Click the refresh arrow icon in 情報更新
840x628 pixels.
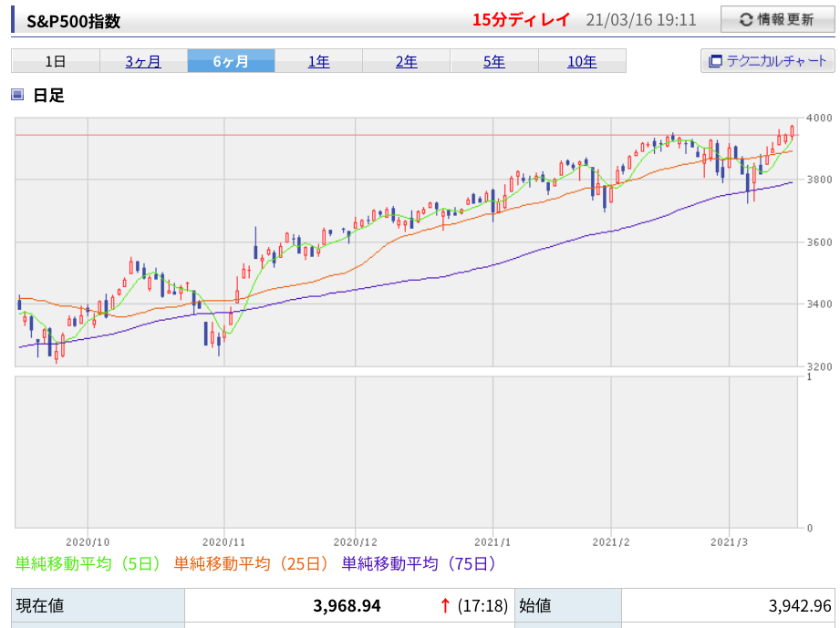(x=746, y=20)
